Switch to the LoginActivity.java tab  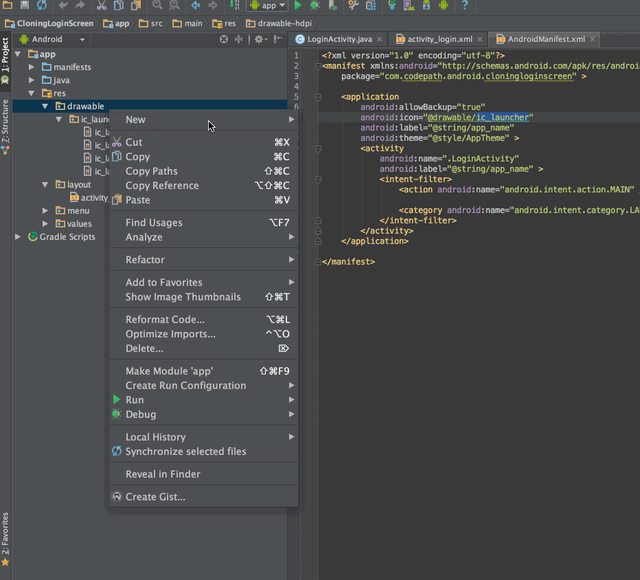pyautogui.click(x=338, y=39)
